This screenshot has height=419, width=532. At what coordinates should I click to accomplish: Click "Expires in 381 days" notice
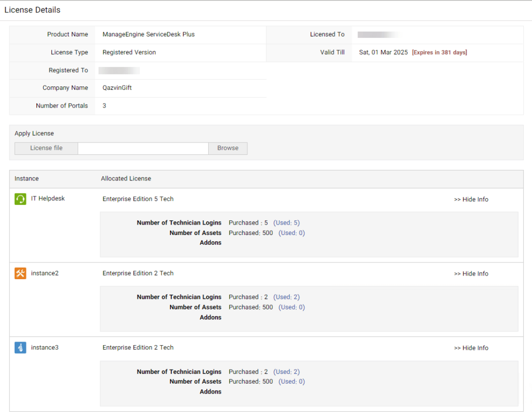440,53
